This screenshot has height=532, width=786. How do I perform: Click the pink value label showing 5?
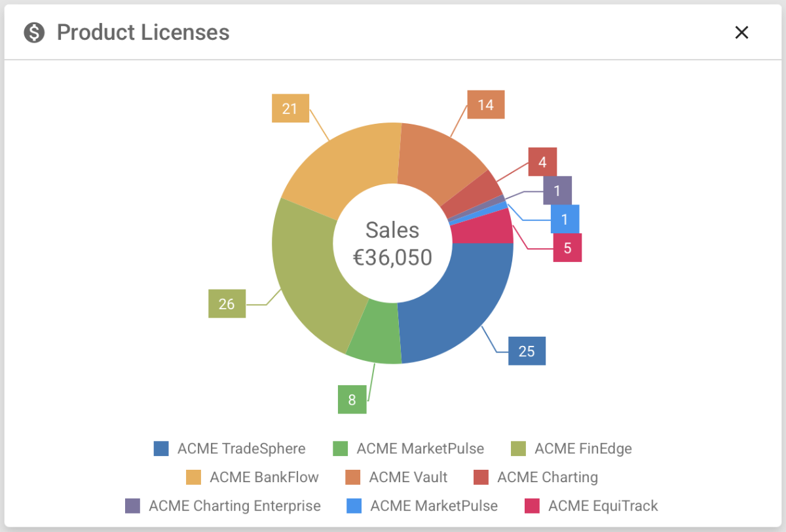coord(567,248)
